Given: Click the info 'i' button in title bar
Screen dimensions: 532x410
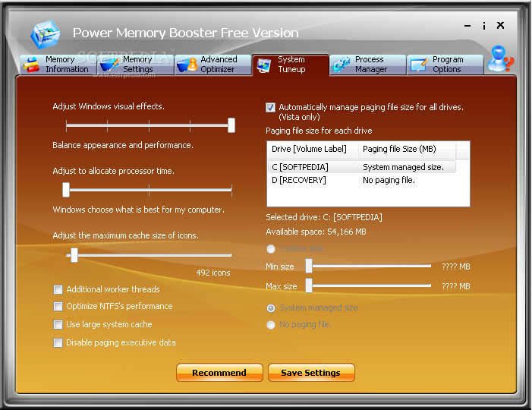Looking at the screenshot, I should pyautogui.click(x=484, y=26).
